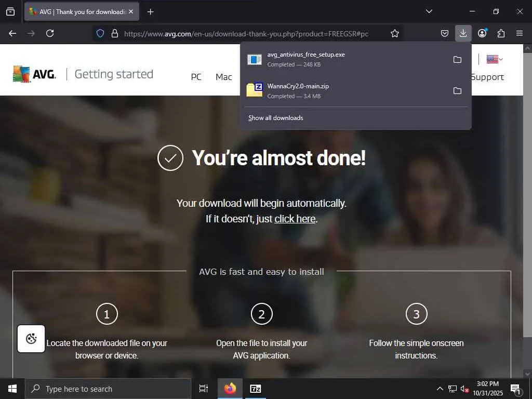Select the PC navigation item

point(196,77)
